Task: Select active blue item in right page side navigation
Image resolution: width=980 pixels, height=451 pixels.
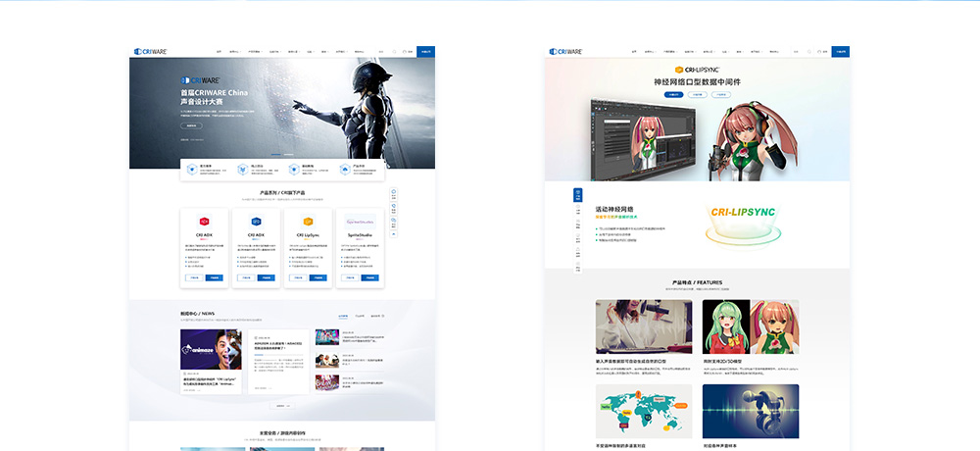Action: click(578, 194)
